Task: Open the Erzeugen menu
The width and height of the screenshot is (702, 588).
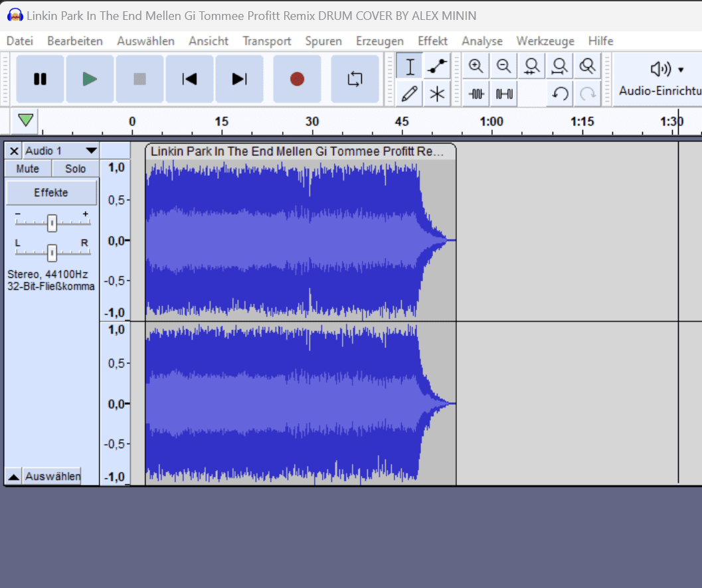Action: [380, 41]
